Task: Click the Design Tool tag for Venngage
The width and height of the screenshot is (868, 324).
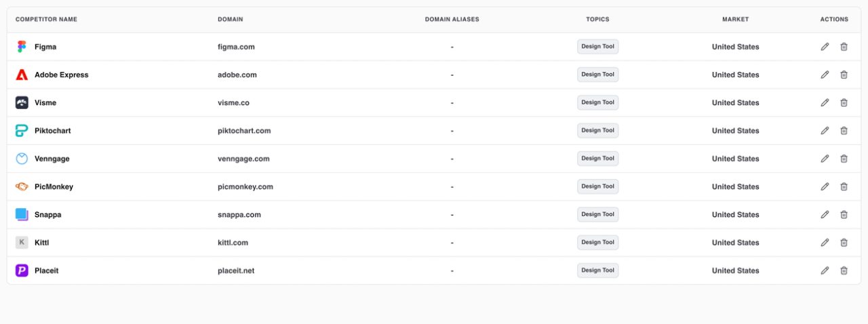Action: [x=598, y=159]
